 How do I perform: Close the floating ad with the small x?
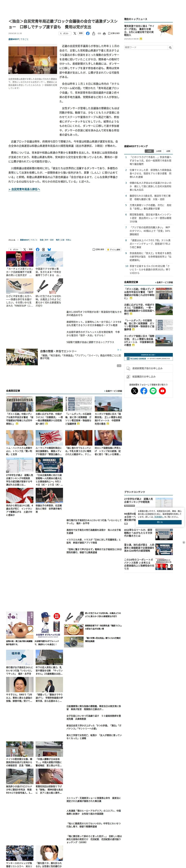[184, 542]
